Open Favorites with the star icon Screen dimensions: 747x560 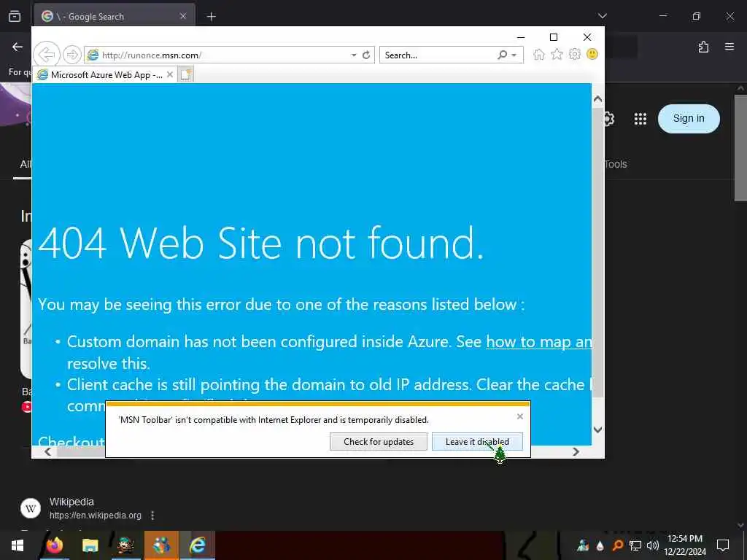click(557, 54)
